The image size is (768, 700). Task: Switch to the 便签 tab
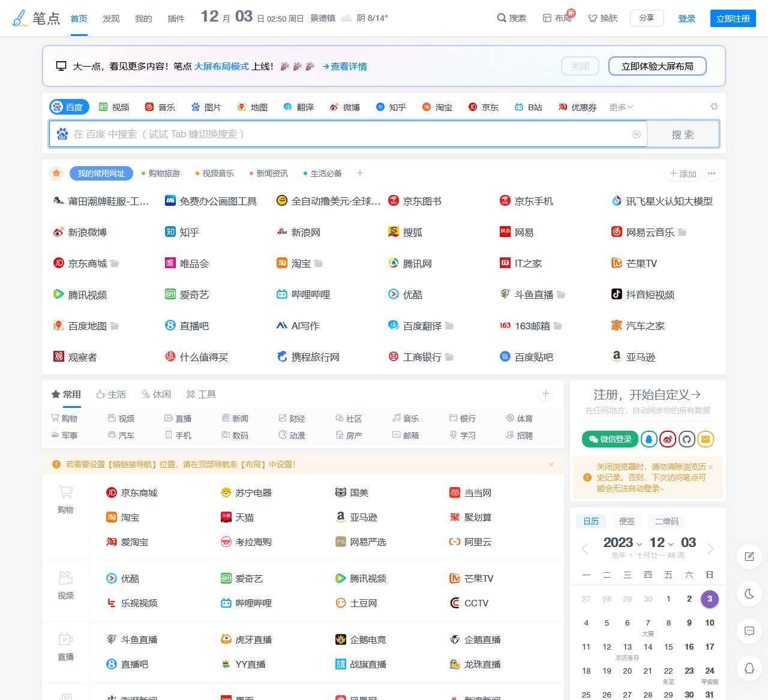click(627, 521)
